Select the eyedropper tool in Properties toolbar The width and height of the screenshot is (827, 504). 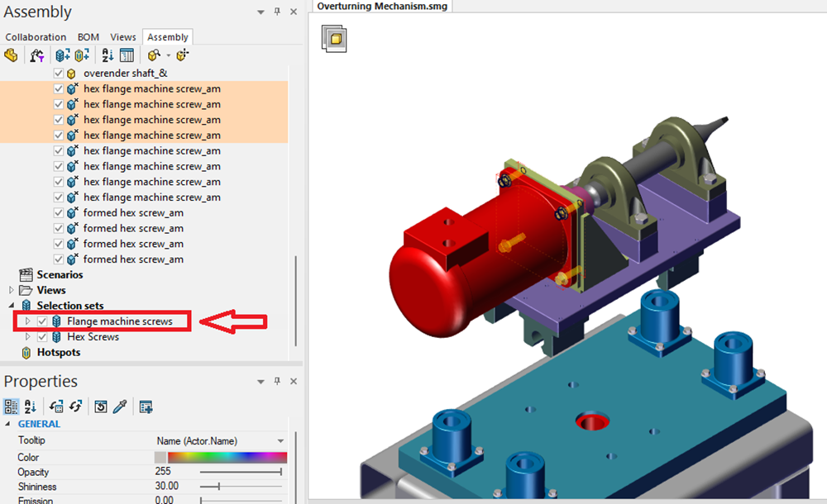(x=119, y=407)
